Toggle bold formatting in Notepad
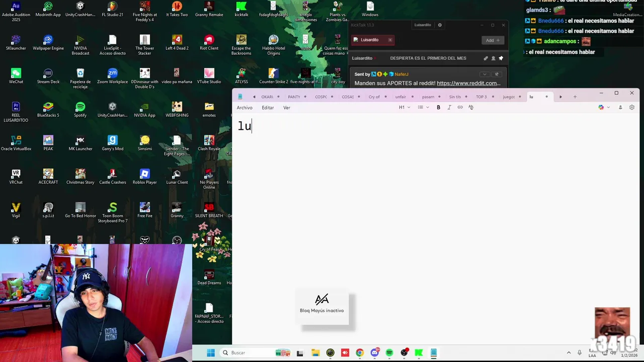The width and height of the screenshot is (644, 362). click(x=438, y=107)
